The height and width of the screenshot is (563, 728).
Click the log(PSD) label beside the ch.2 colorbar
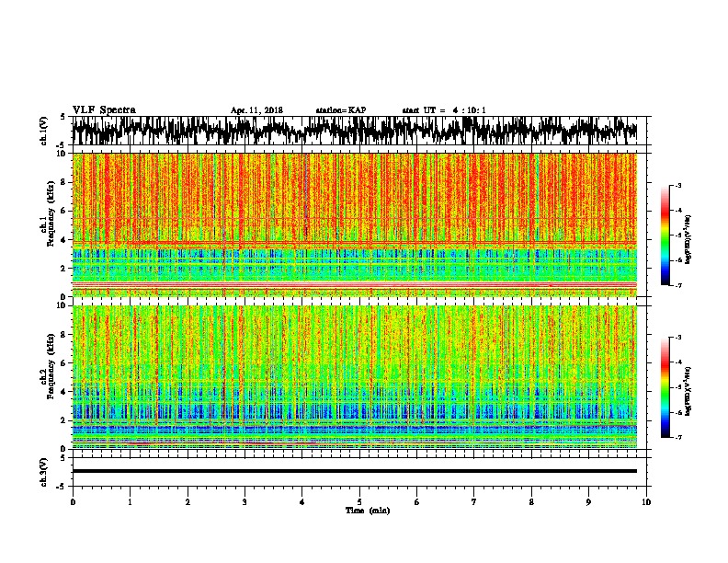click(x=688, y=391)
